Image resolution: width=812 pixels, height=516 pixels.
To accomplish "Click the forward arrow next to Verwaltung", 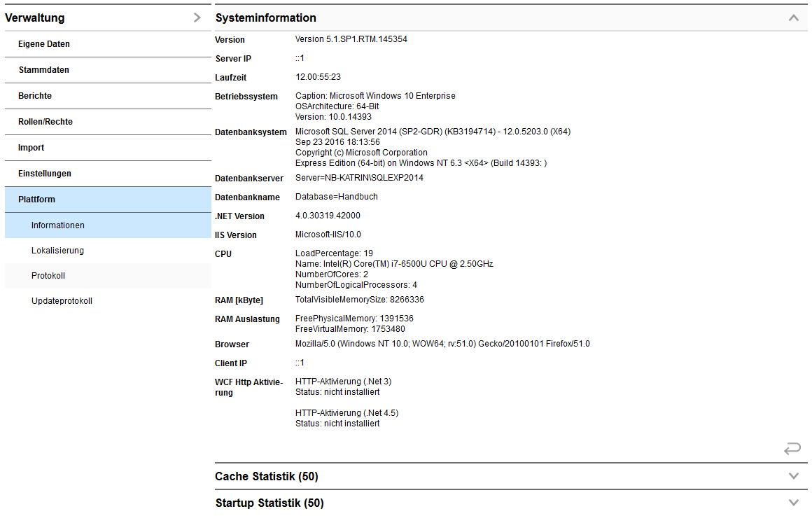I will pos(197,18).
